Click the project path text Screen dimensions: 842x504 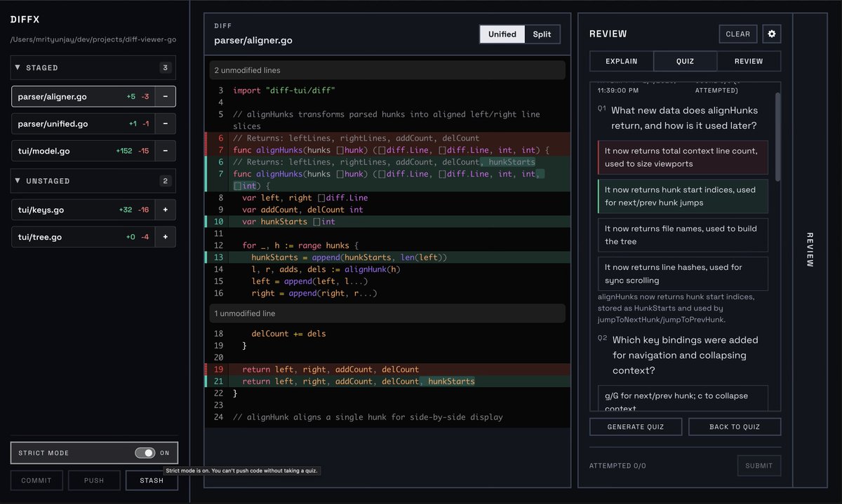coord(93,39)
